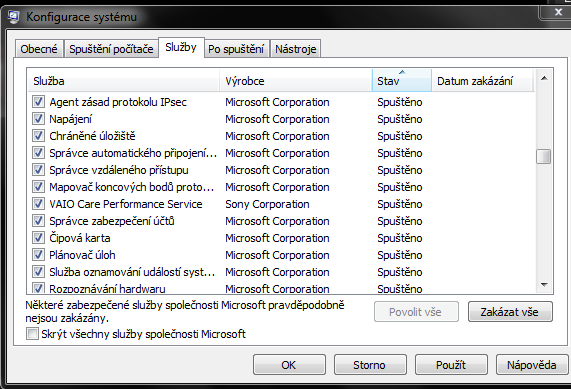Image resolution: width=571 pixels, height=389 pixels.
Task: Click the services list scrollbar thumb
Action: tap(544, 156)
